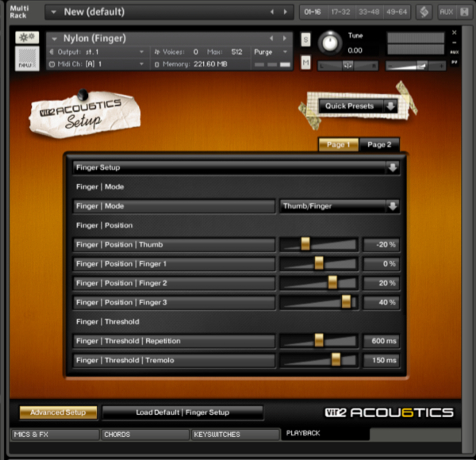Click the Finger Setup down arrow icon

click(x=393, y=167)
